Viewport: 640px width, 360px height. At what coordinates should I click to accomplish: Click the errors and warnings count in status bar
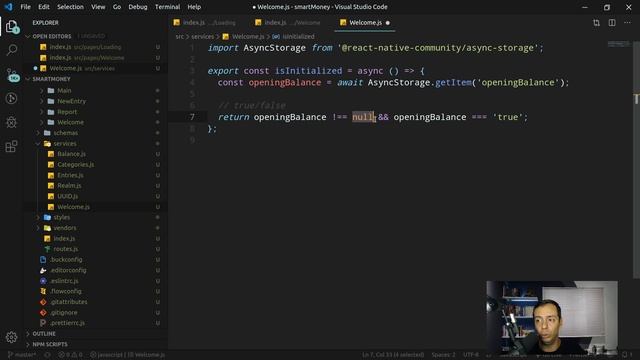pyautogui.click(x=70, y=355)
